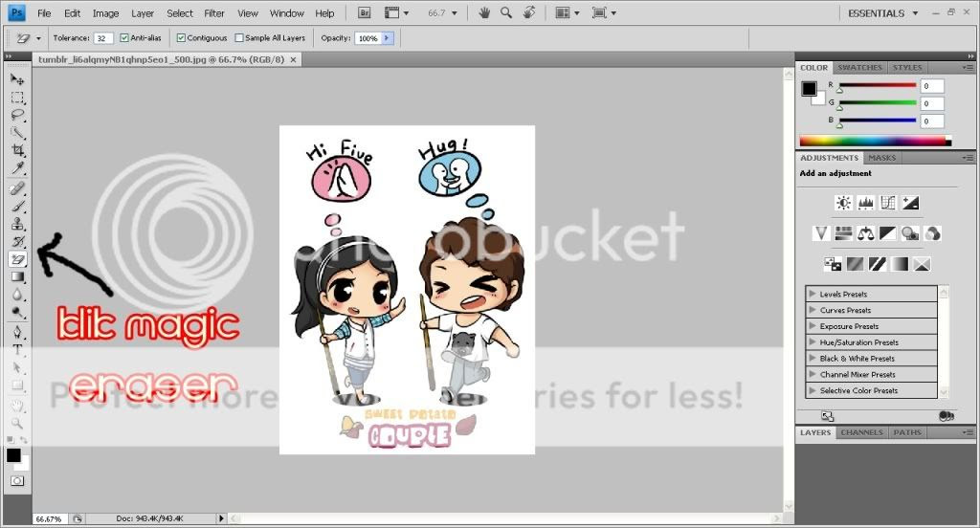Screen dimensions: 980x528
Task: Open the tool preset picker dropdown
Action: click(38, 38)
